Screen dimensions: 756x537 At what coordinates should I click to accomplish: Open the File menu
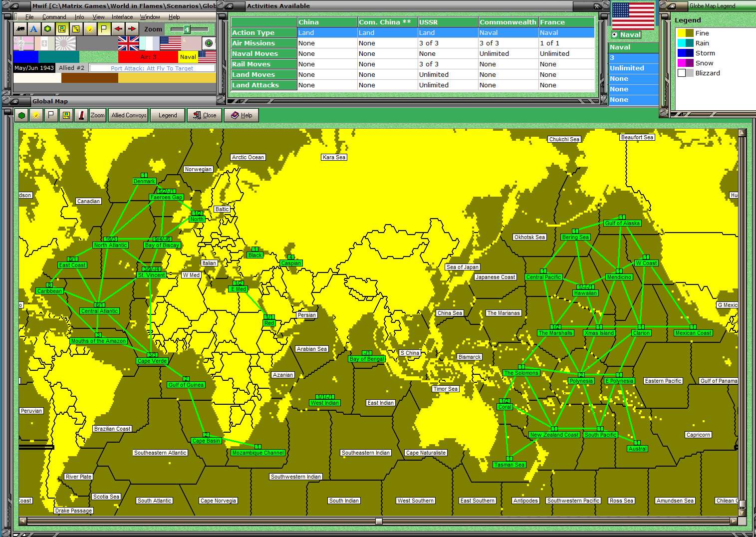pyautogui.click(x=29, y=17)
